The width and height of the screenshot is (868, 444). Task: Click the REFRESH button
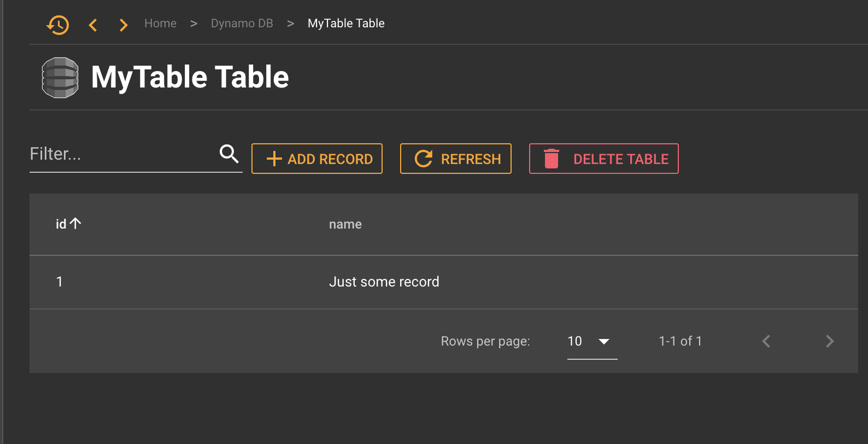456,159
